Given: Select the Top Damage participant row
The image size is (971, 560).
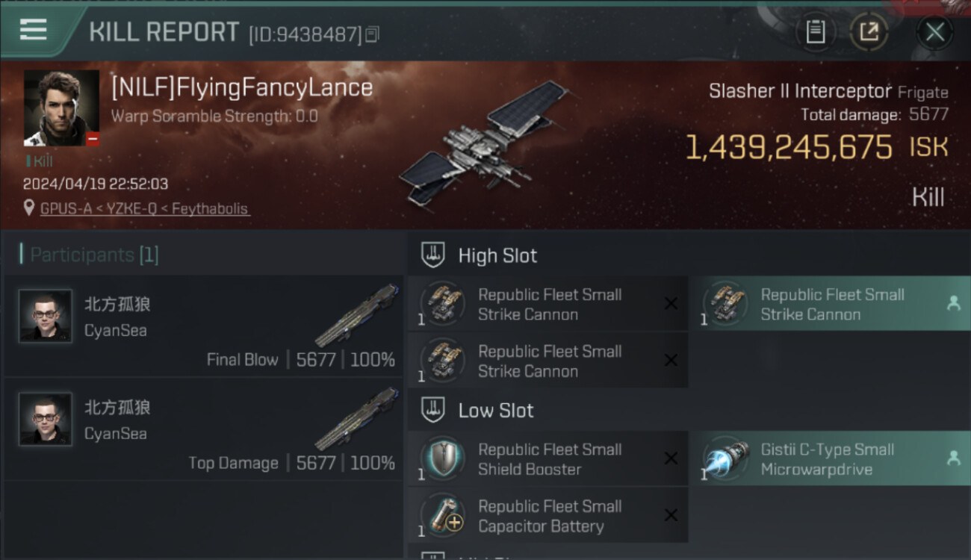Looking at the screenshot, I should pos(203,429).
